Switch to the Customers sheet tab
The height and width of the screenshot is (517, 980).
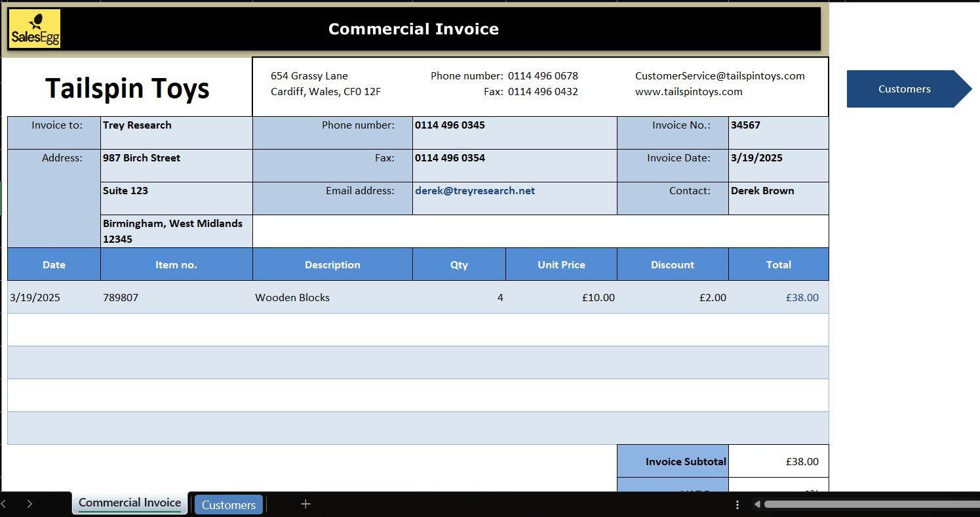pyautogui.click(x=228, y=505)
